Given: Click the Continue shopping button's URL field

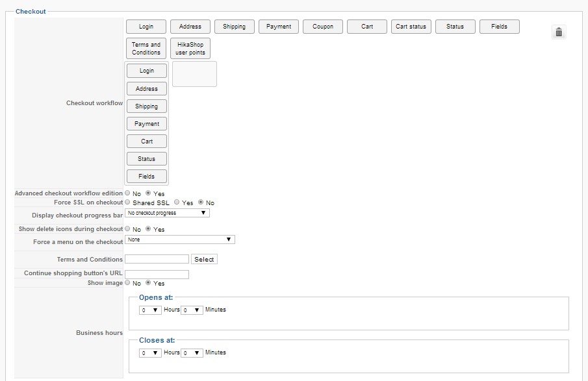Looking at the screenshot, I should 157,275.
